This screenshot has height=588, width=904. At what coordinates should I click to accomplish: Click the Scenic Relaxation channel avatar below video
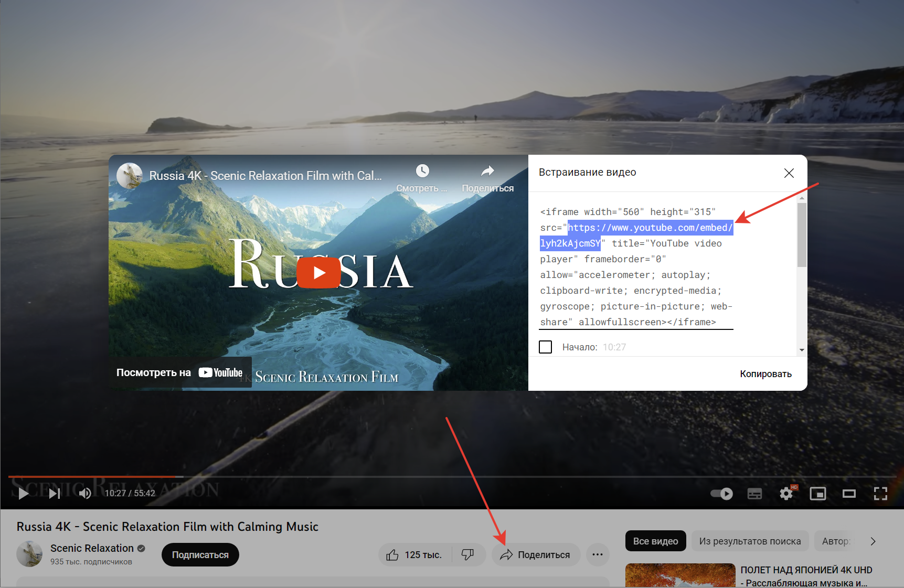click(x=29, y=554)
